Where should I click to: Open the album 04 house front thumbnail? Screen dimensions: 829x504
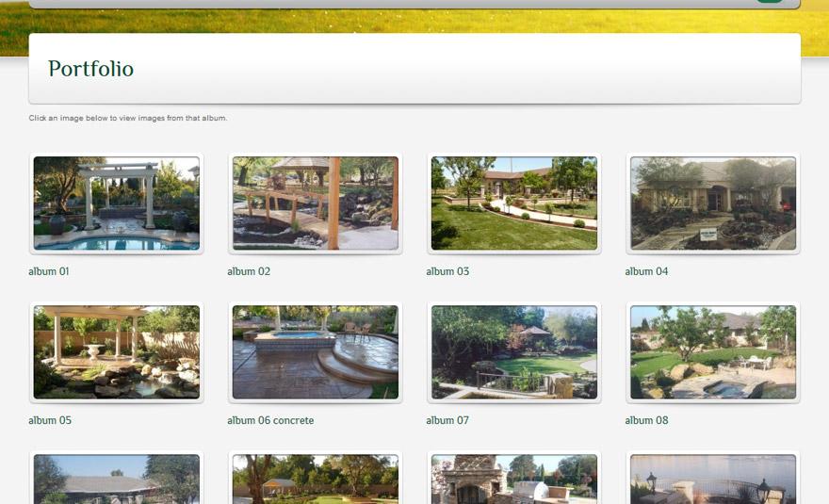click(x=713, y=203)
